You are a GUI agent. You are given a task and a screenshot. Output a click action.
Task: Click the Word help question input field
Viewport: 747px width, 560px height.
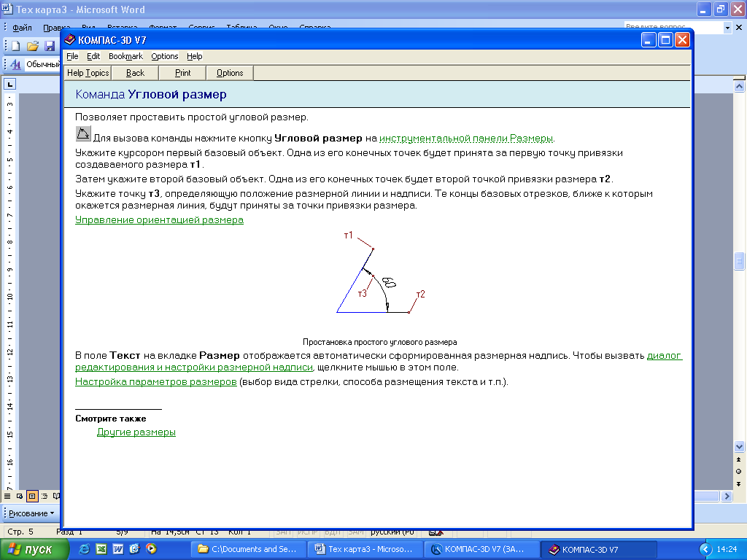pyautogui.click(x=673, y=28)
